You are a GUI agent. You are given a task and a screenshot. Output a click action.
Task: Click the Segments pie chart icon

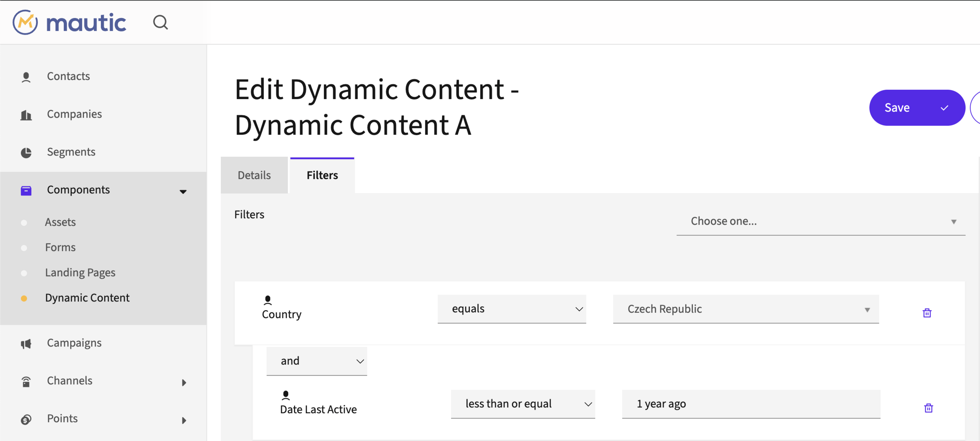tap(26, 152)
